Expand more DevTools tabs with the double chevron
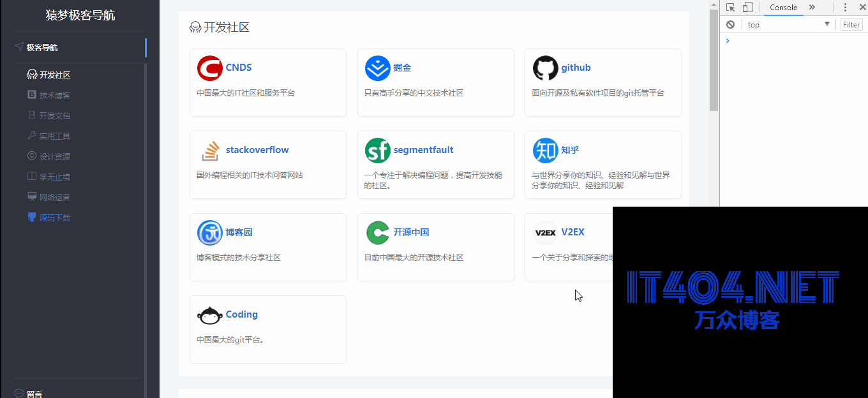868x398 pixels. (x=812, y=8)
